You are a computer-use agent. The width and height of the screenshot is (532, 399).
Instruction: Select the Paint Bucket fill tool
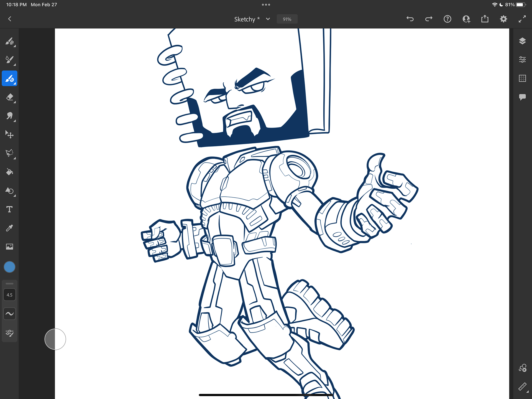point(9,172)
